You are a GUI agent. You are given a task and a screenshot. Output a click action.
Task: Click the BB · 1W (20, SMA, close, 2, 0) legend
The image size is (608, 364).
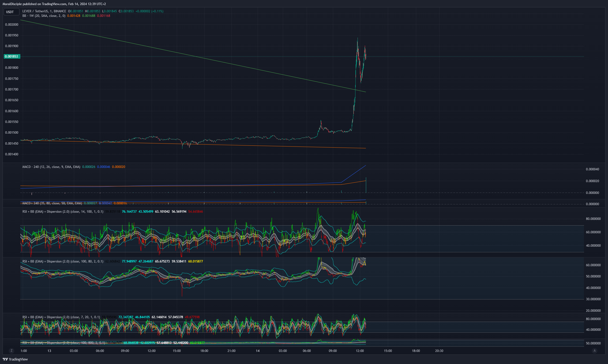click(44, 16)
